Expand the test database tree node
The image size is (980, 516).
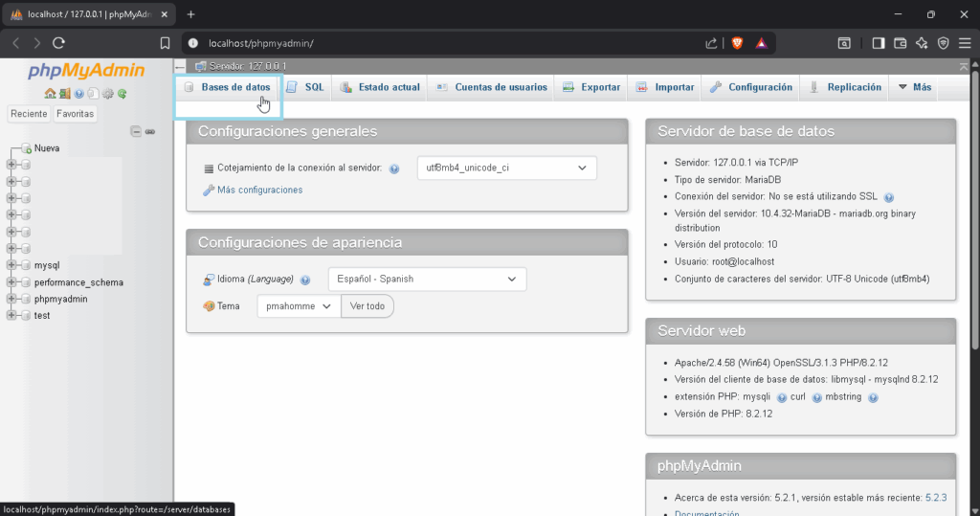pos(11,315)
